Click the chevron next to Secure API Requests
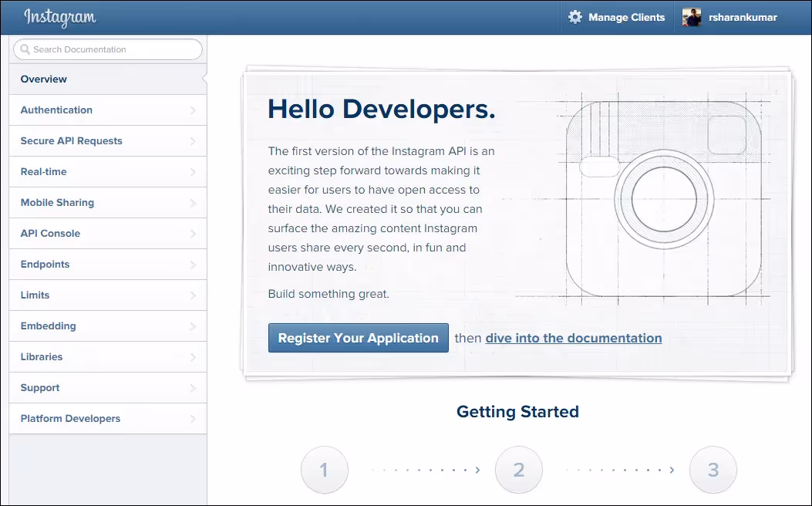The image size is (812, 506). [193, 141]
